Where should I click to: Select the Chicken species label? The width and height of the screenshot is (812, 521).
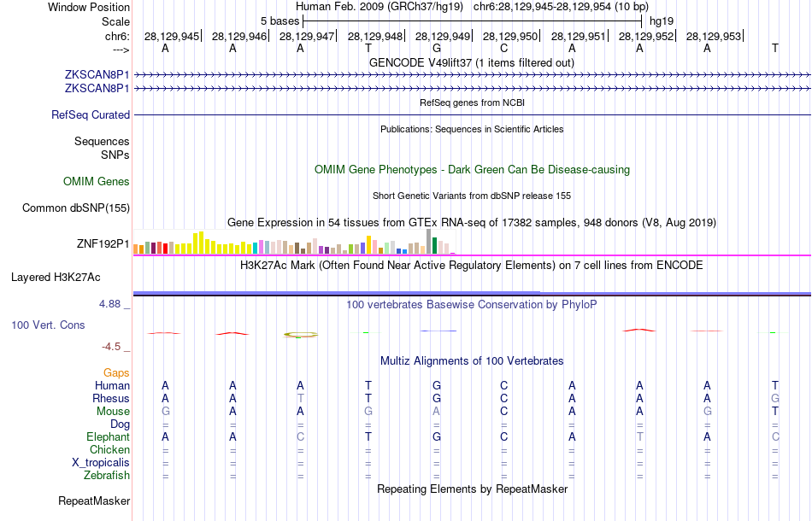pyautogui.click(x=109, y=449)
